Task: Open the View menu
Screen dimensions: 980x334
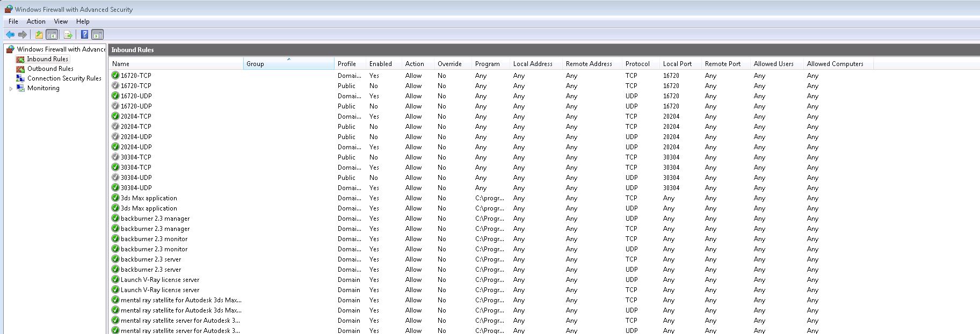Action: [61, 21]
